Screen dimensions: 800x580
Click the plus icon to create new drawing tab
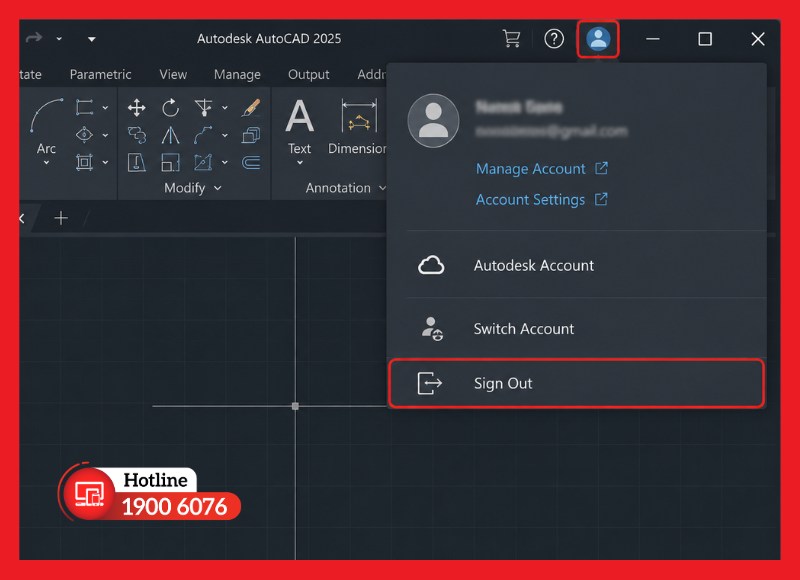pos(61,218)
